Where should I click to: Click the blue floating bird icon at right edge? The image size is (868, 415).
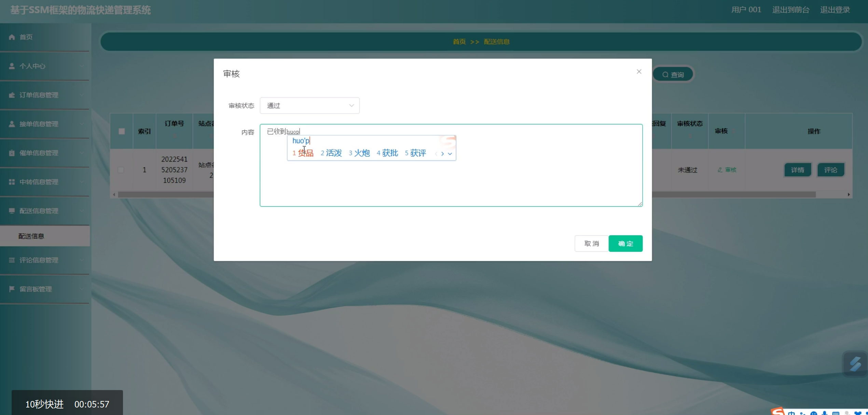(855, 364)
